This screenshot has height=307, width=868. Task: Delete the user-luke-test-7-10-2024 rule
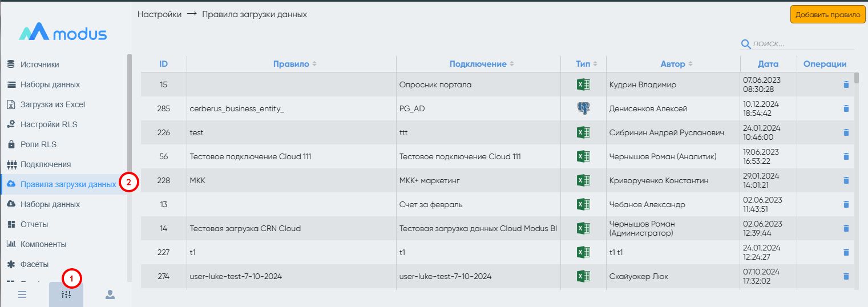846,276
